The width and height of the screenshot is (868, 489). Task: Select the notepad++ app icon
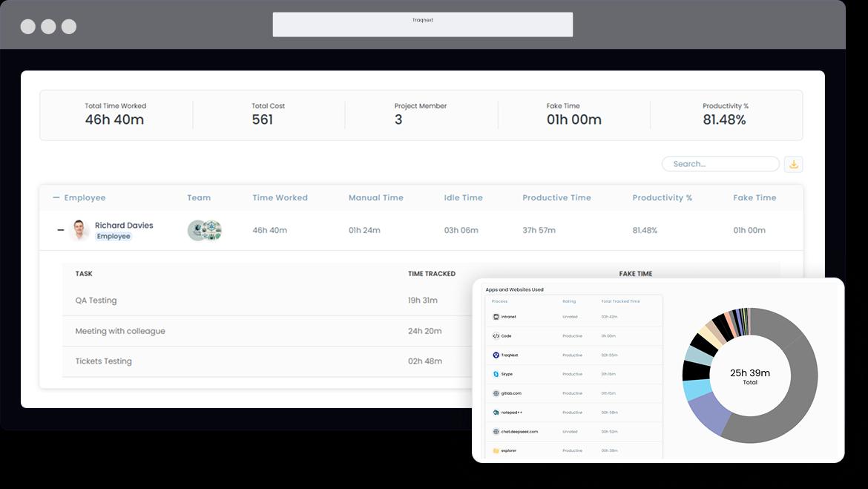pos(496,413)
